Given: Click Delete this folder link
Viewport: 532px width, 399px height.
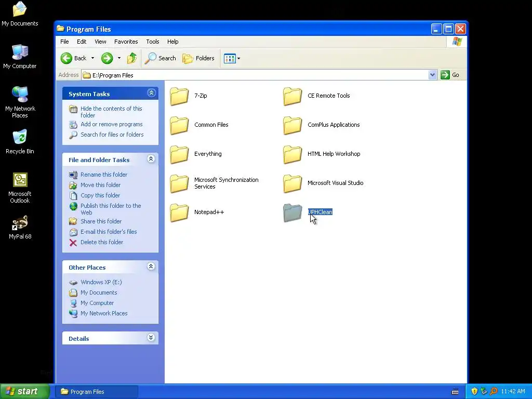Looking at the screenshot, I should tap(102, 242).
